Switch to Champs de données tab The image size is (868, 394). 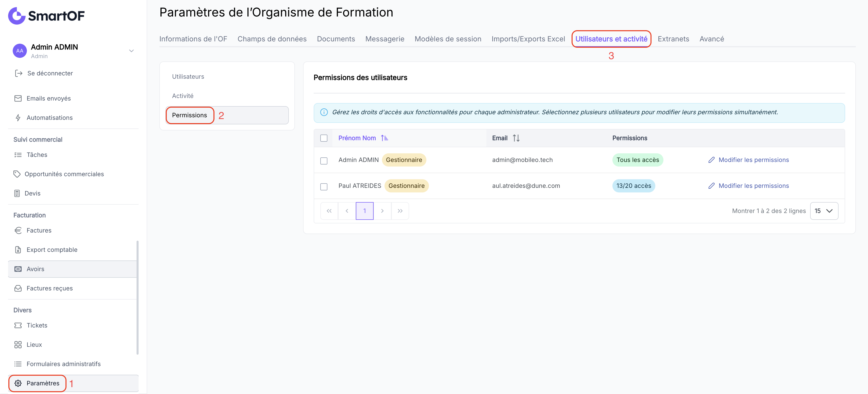coord(272,39)
